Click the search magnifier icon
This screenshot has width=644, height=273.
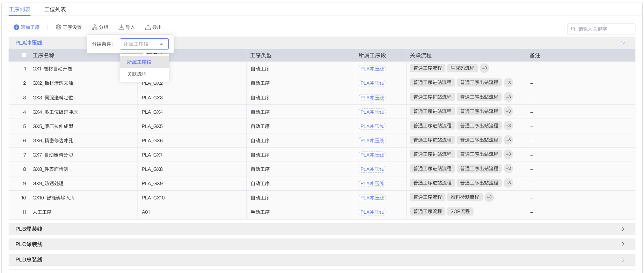(573, 29)
